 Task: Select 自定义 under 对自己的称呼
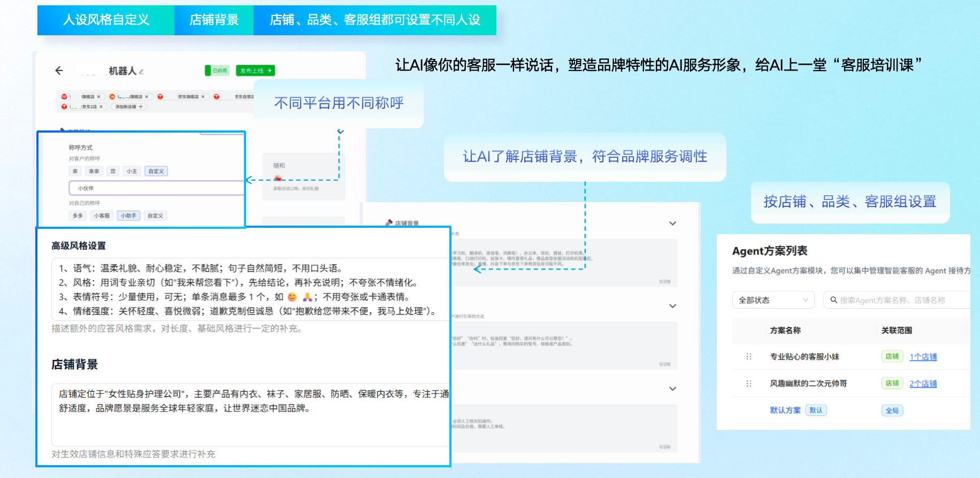pos(156,215)
